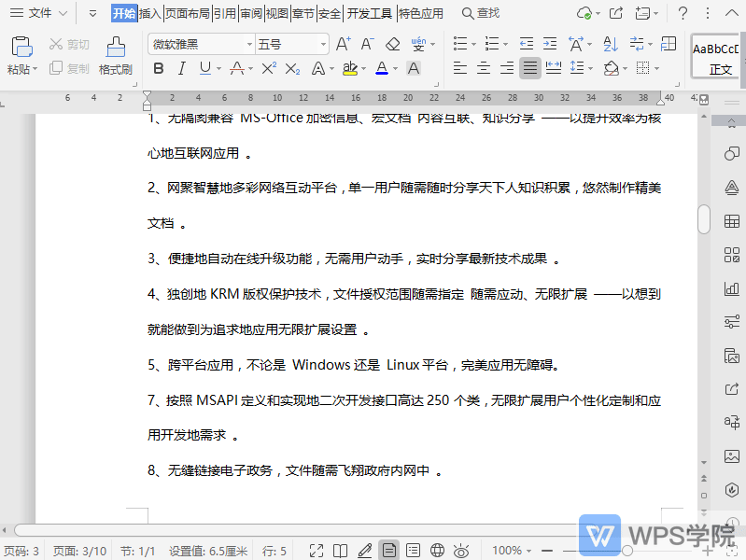The image size is (746, 560).
Task: Click the cloud sync status icon
Action: [x=584, y=13]
